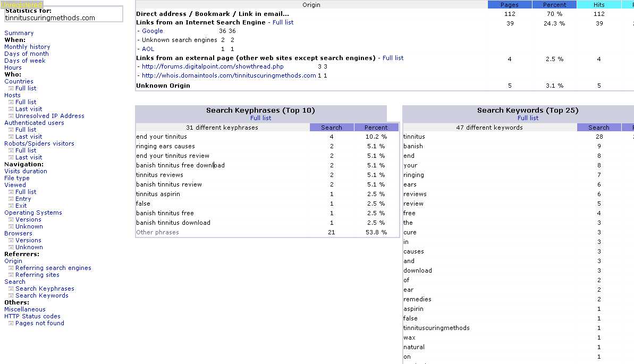
Task: Click the icon beside sidebar Search Keywords
Action: click(11, 296)
